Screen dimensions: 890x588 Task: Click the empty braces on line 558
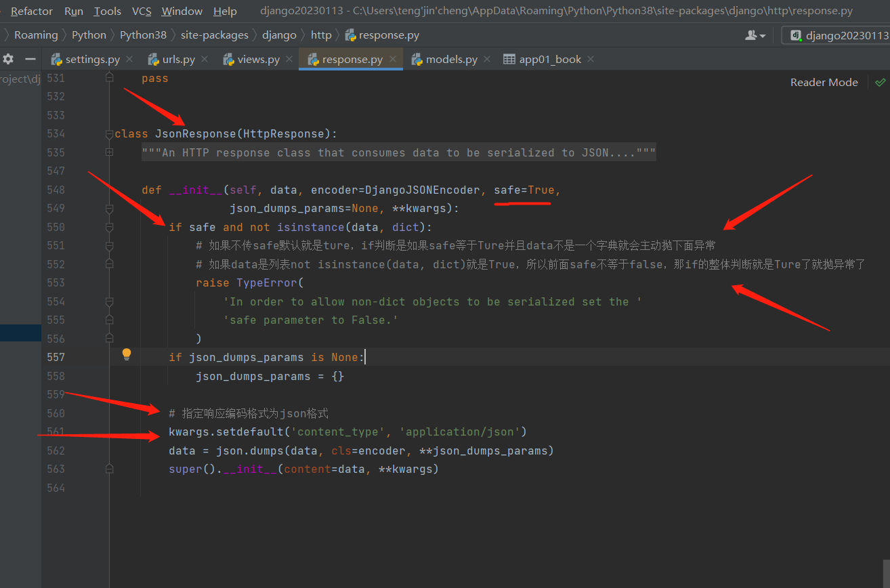[338, 376]
